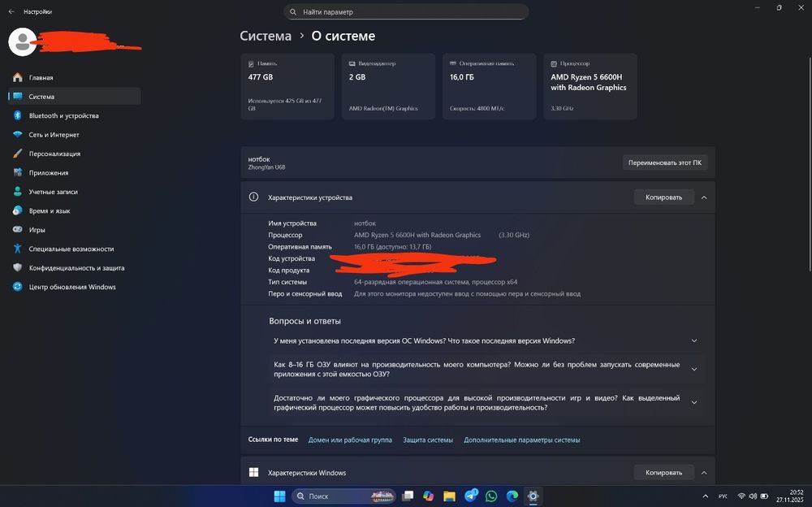Open Task View on the taskbar
The image size is (812, 507).
click(408, 496)
